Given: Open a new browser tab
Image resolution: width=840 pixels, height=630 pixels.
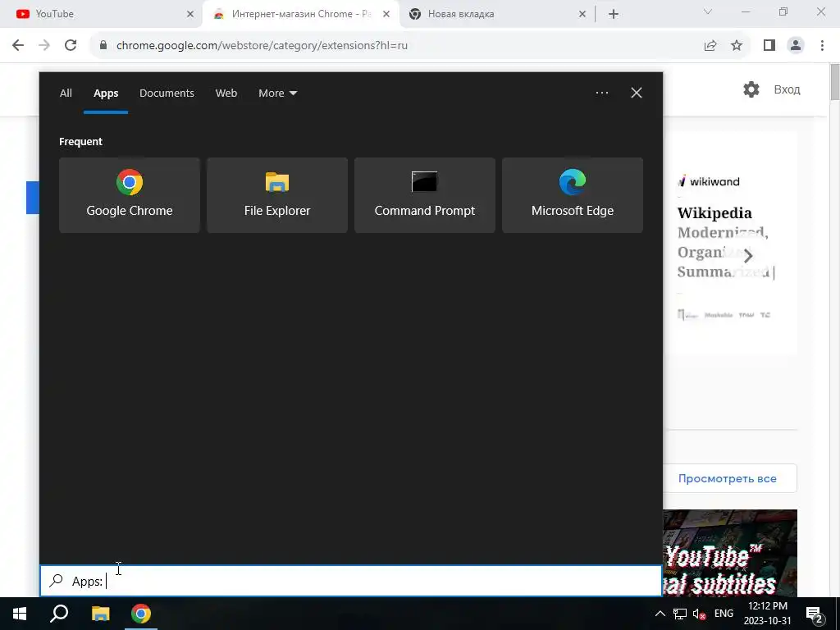Looking at the screenshot, I should click(614, 14).
